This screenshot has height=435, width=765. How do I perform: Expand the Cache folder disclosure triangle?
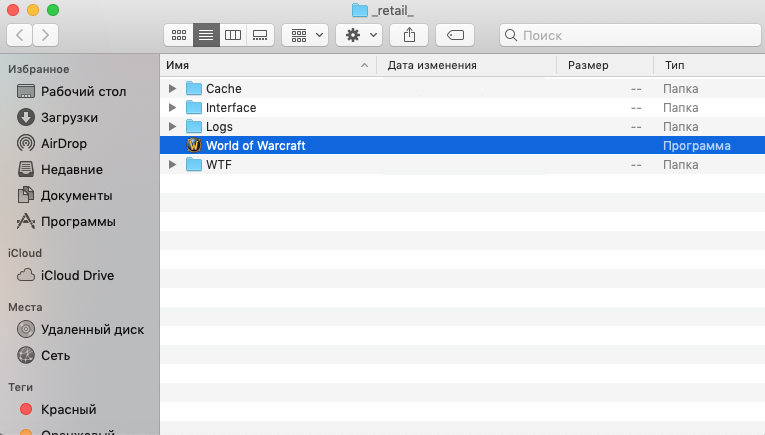coord(173,89)
